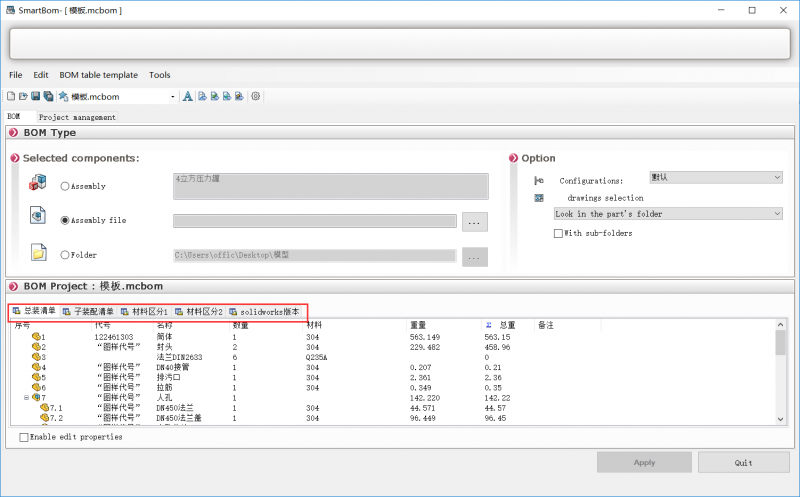Click the Open file toolbar icon
The height and width of the screenshot is (497, 800).
[23, 96]
